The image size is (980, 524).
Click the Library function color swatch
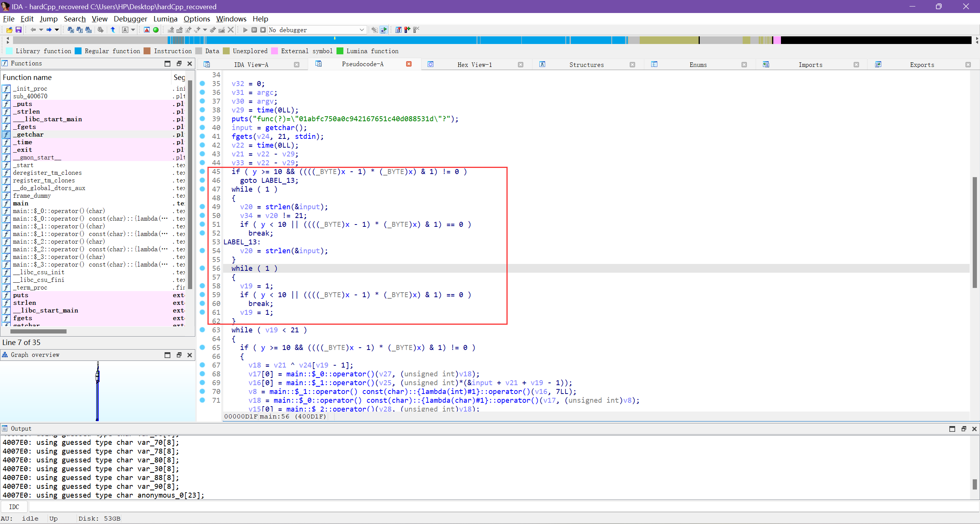tap(9, 51)
